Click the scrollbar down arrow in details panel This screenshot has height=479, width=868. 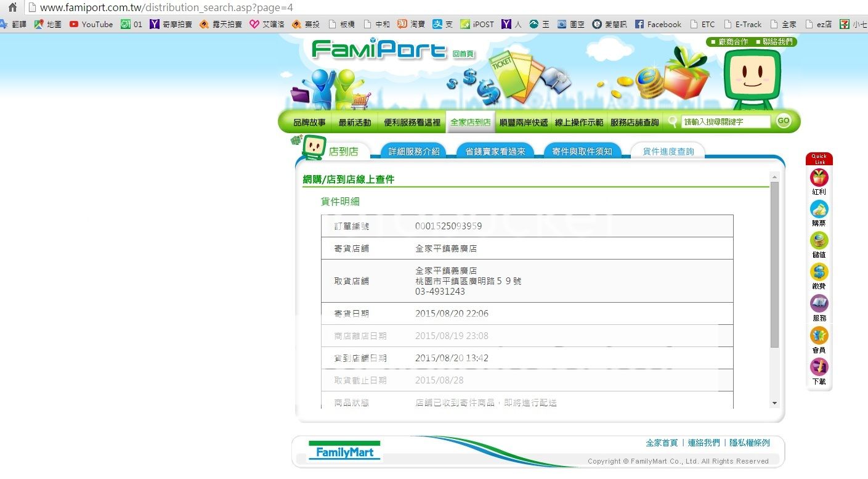[774, 403]
